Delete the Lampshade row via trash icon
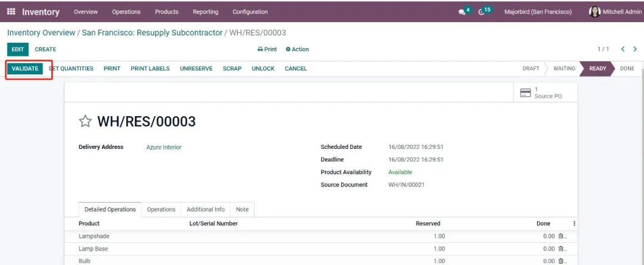The width and height of the screenshot is (644, 265). coord(561,236)
